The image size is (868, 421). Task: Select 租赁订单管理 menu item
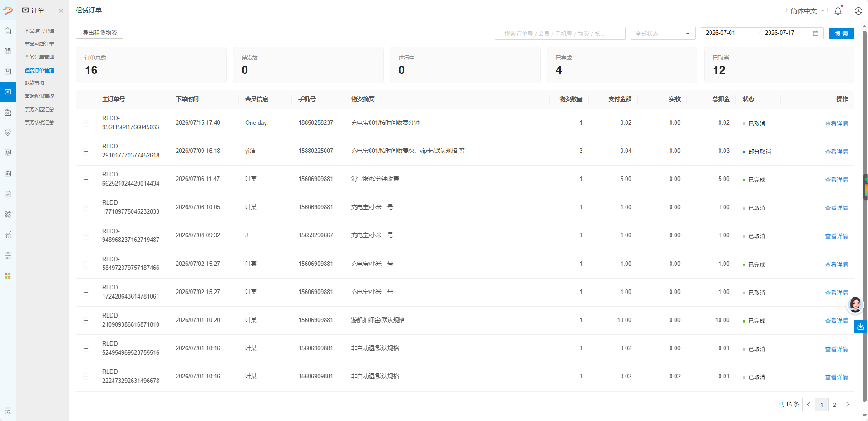click(39, 70)
